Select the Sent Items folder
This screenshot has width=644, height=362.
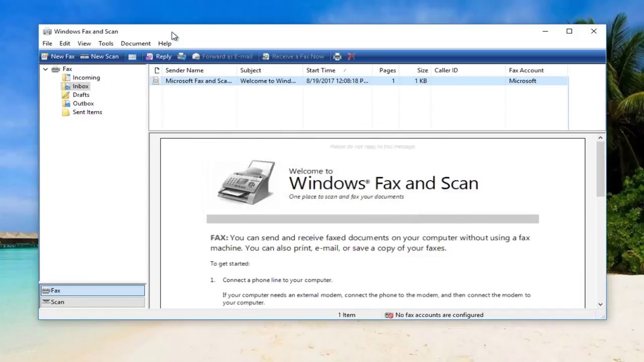82,112
